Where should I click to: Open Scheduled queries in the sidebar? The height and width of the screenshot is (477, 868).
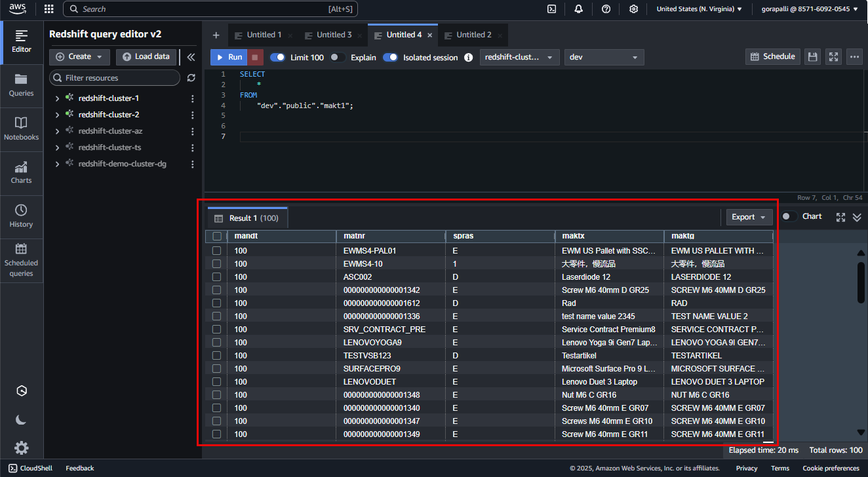[22, 260]
